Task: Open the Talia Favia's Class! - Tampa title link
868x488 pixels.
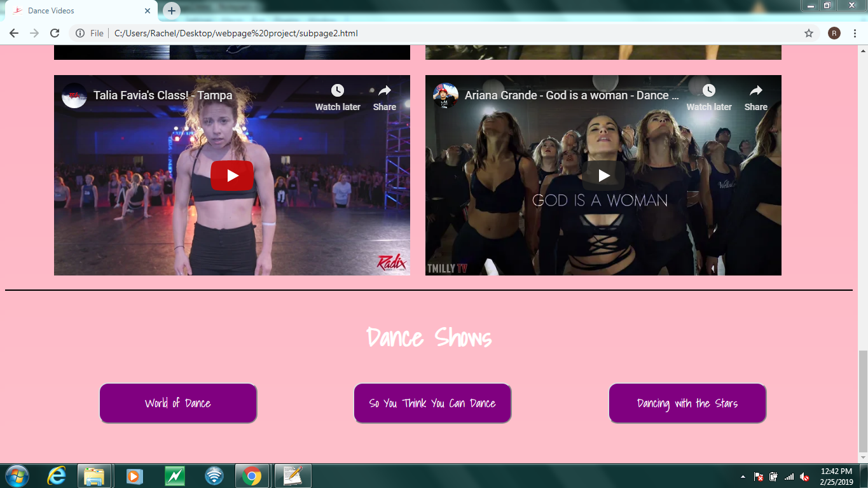Action: [x=163, y=95]
